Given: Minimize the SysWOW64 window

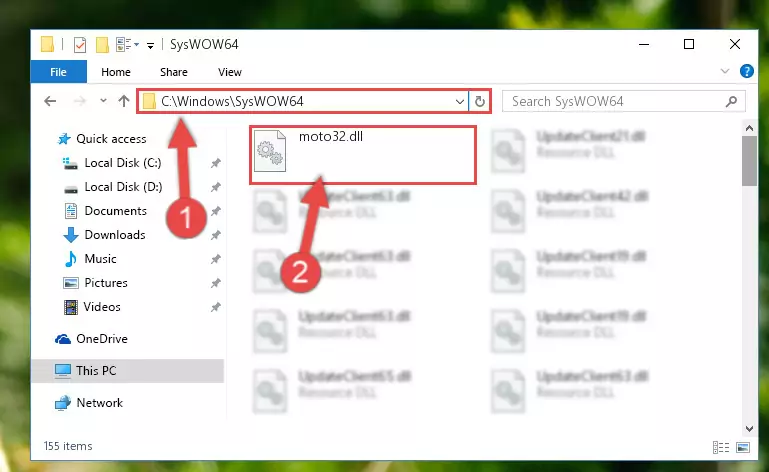Looking at the screenshot, I should click(644, 44).
